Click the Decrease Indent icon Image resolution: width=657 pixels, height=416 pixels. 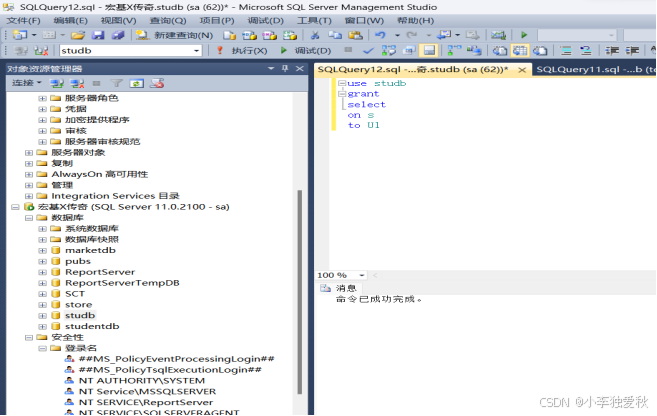612,51
